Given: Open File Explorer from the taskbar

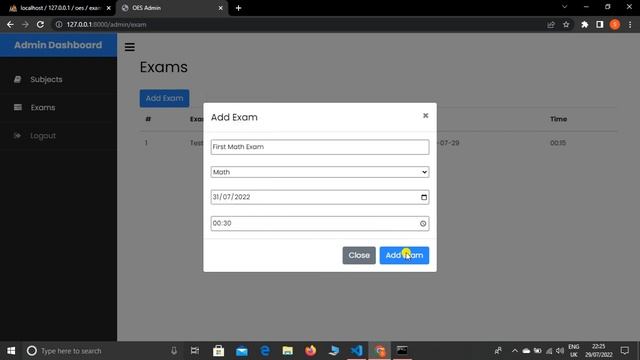Looking at the screenshot, I should [288, 351].
